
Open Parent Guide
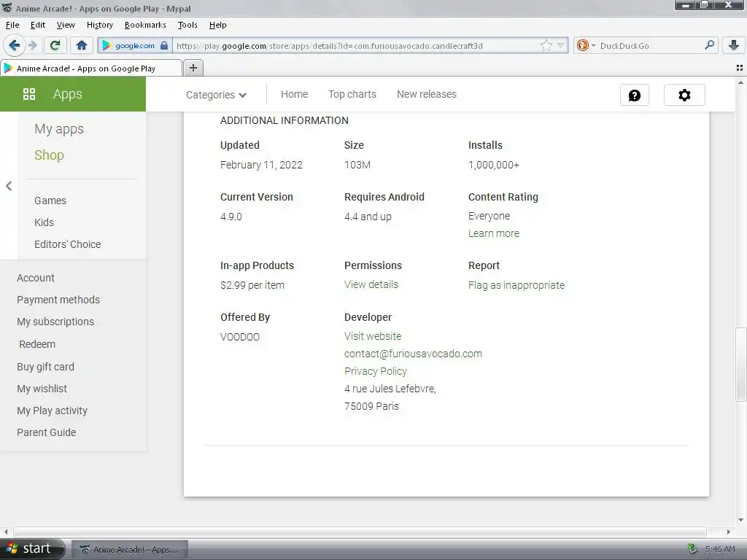point(46,432)
